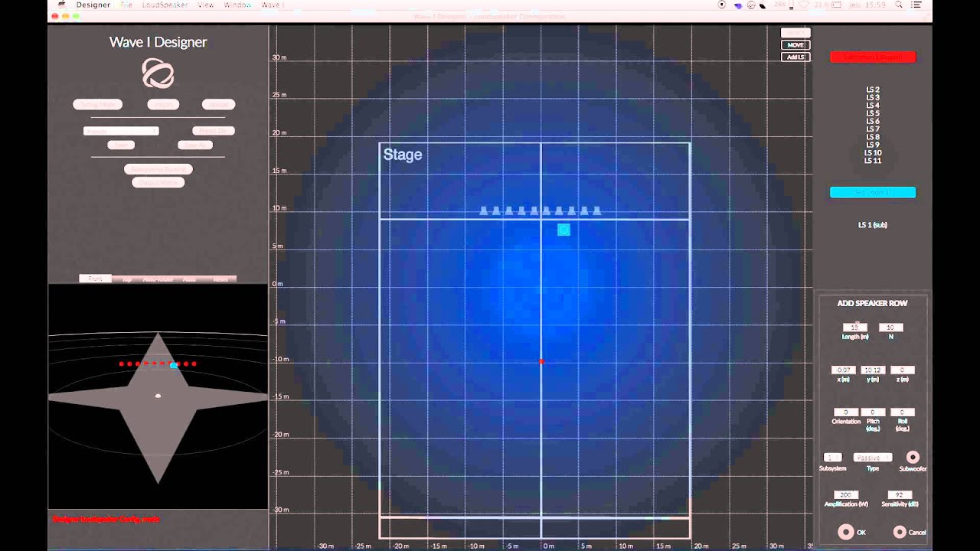Open Subsystems Routing
Viewport: 980px width, 551px height.
pos(158,169)
